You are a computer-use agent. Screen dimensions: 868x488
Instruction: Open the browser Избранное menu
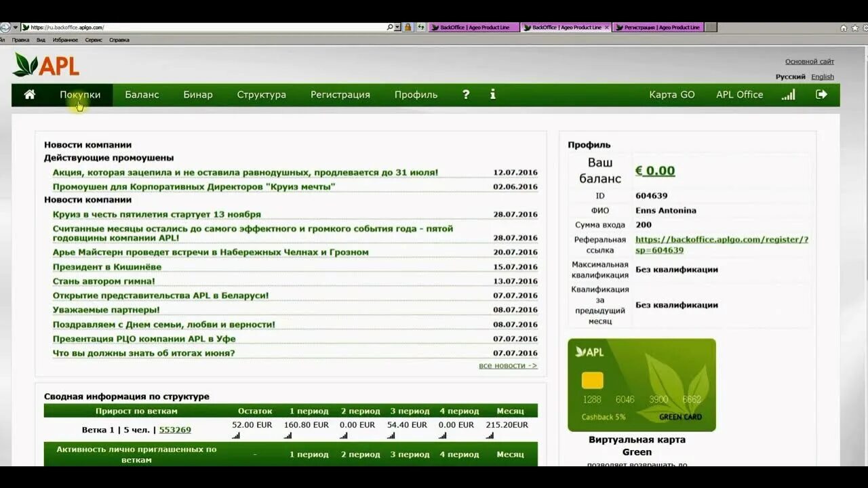coord(66,40)
